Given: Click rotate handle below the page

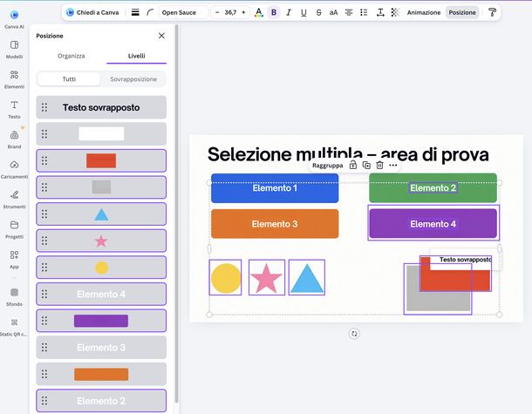Looking at the screenshot, I should coord(354,334).
